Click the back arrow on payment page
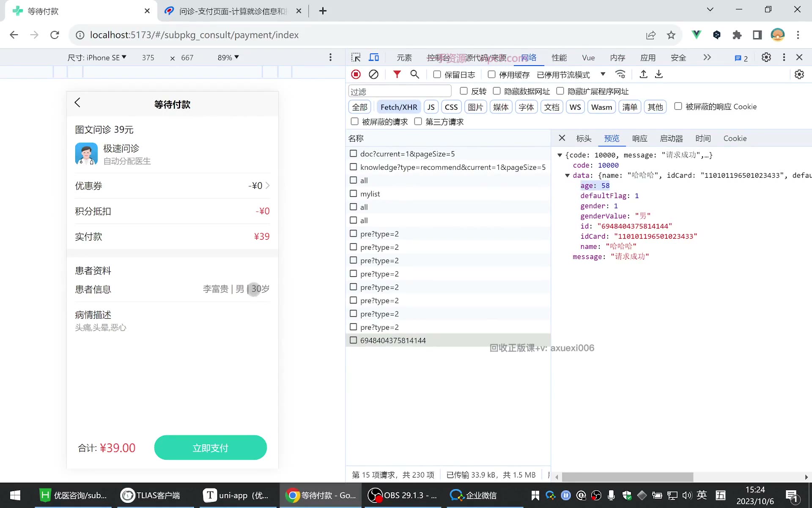The image size is (812, 508). click(x=77, y=102)
